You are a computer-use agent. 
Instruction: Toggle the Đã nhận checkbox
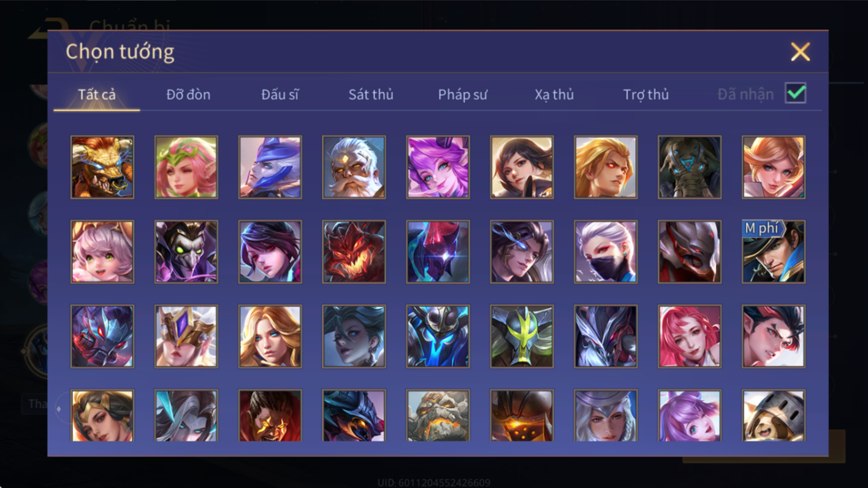click(x=796, y=93)
